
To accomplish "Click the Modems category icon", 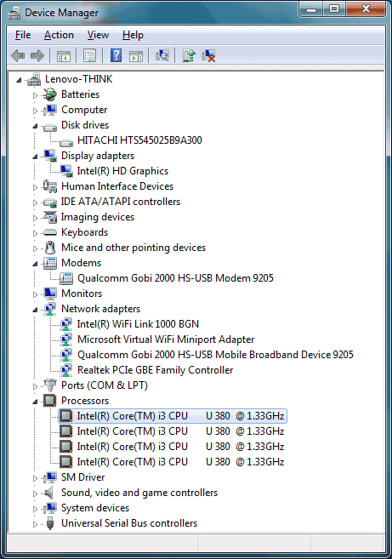I will tap(50, 263).
